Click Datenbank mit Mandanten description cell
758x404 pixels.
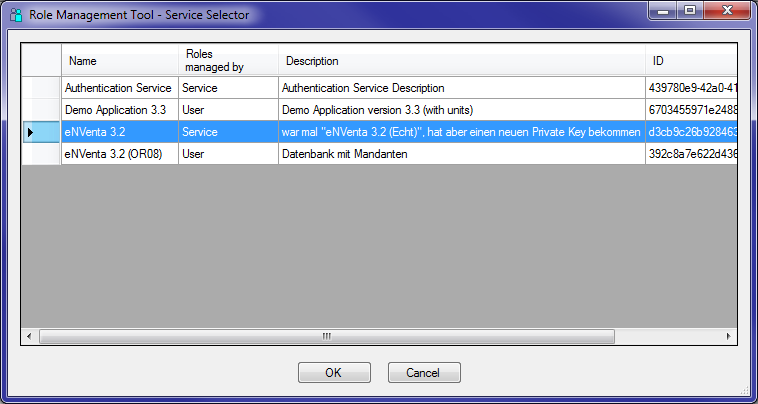click(462, 154)
